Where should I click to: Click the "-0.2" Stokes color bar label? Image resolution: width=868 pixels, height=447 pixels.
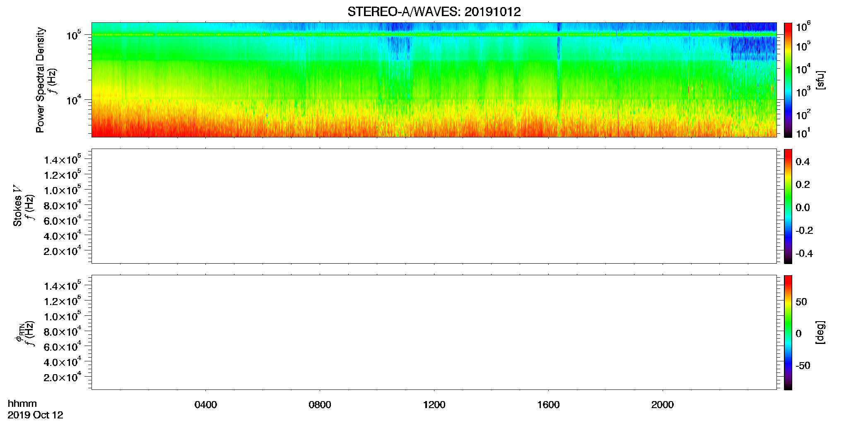coord(804,231)
